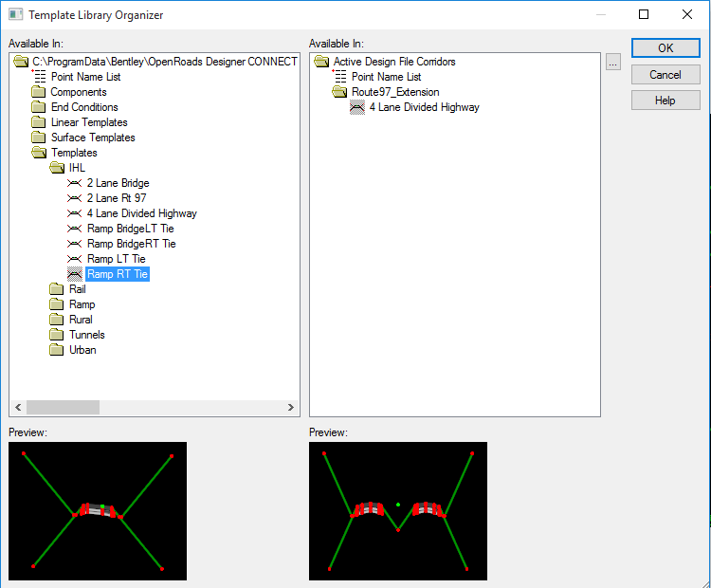Click the Ramp RT Tie preview thumbnail

98,511
